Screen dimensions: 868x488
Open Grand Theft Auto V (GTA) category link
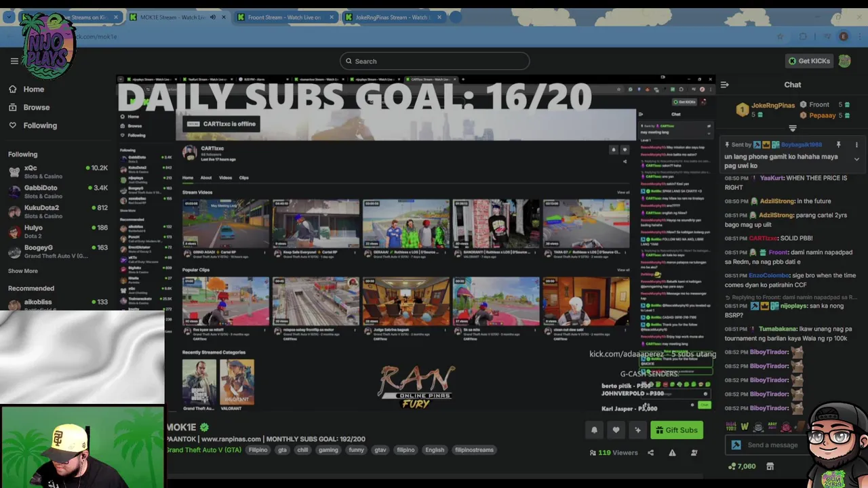203,450
